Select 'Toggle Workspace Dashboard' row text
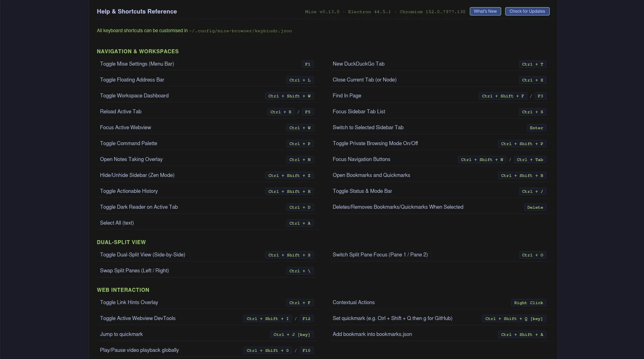This screenshot has height=359, width=644. (x=134, y=96)
